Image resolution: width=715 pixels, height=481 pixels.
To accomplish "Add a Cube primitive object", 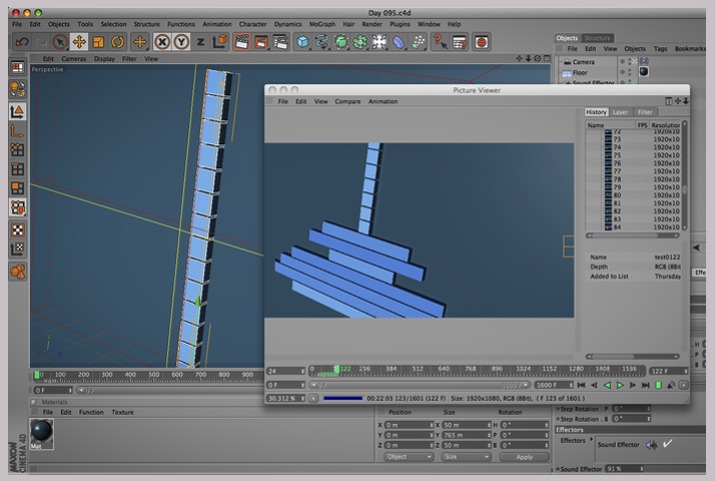I will click(x=303, y=42).
